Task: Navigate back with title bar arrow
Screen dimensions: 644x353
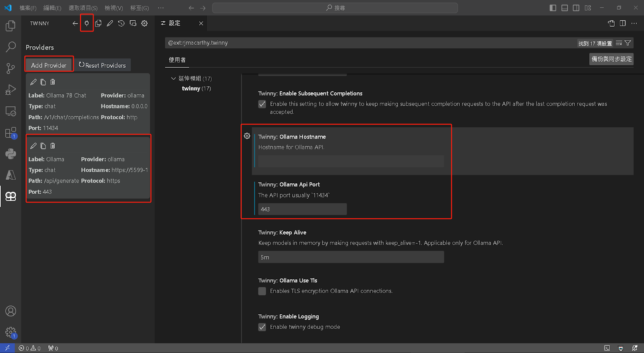Action: (191, 8)
